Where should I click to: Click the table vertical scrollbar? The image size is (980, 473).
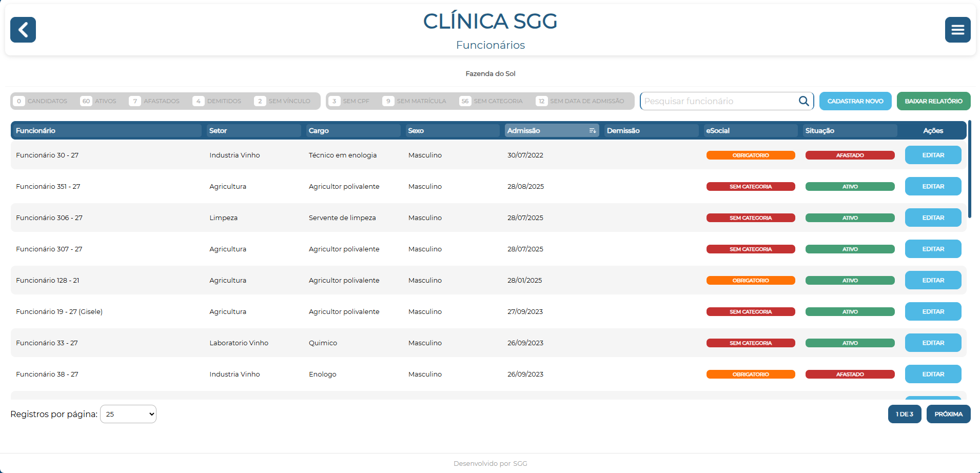click(969, 169)
